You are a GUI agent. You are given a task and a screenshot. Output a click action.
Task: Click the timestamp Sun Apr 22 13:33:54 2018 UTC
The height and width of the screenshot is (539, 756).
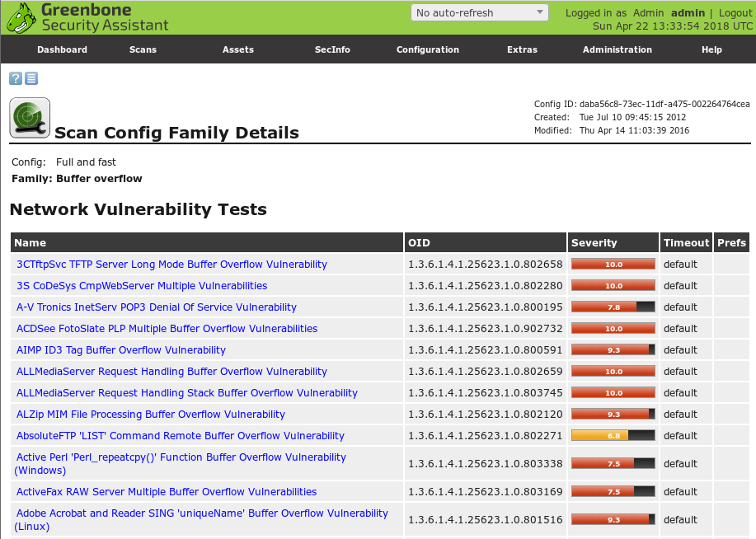tap(673, 26)
